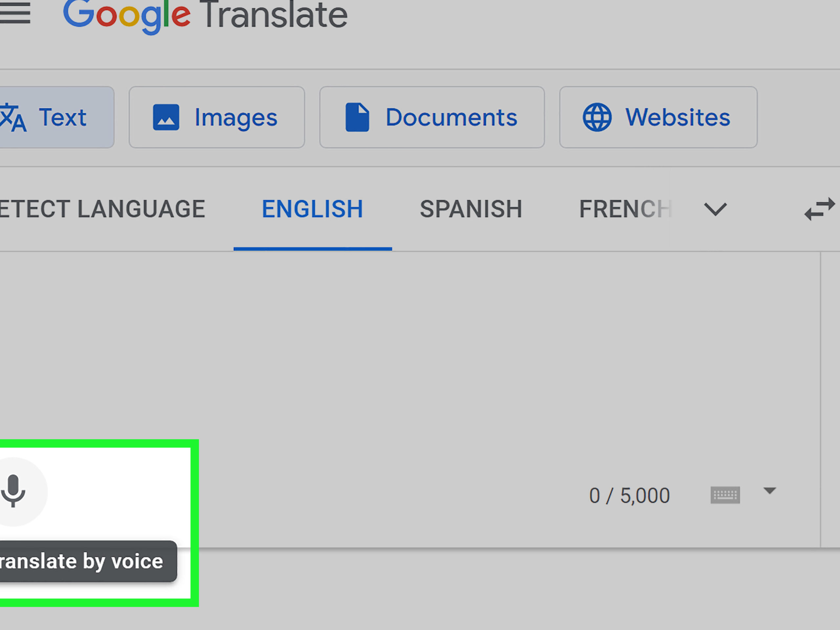
Task: Expand the source language list chevron
Action: tap(715, 209)
